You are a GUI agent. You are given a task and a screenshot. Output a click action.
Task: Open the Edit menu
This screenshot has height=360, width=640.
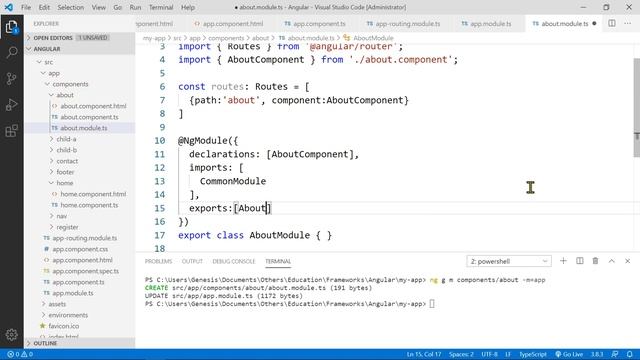44,7
